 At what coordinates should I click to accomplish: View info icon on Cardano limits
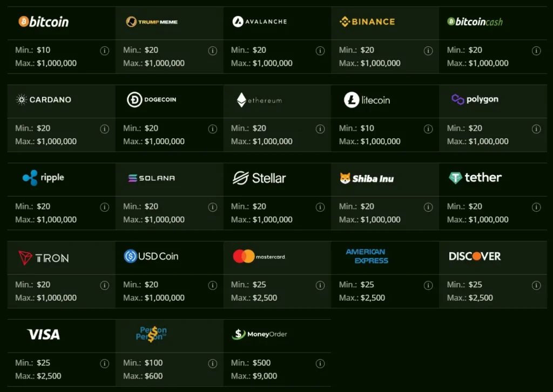tap(104, 129)
